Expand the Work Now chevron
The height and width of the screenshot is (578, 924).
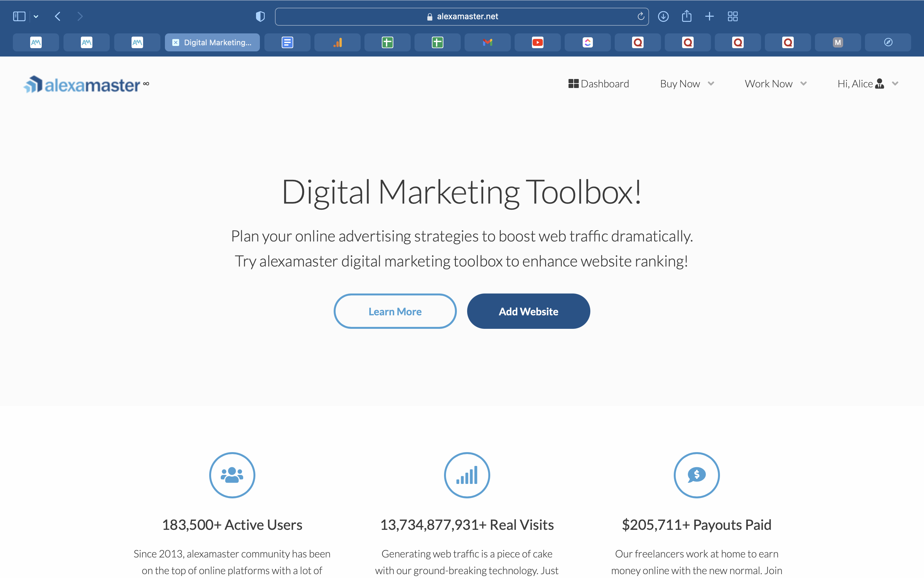(x=803, y=84)
